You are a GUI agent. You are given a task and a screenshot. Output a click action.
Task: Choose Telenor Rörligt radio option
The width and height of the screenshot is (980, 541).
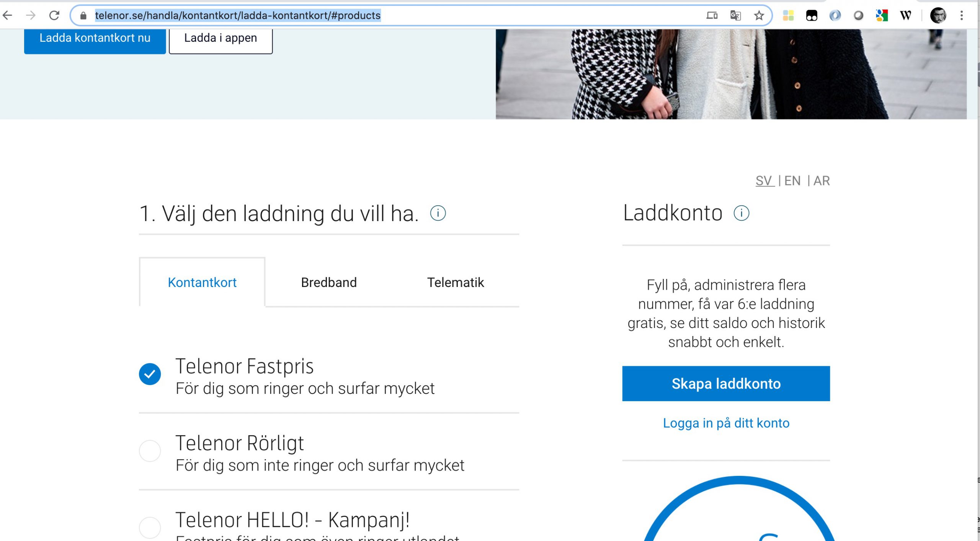tap(150, 451)
